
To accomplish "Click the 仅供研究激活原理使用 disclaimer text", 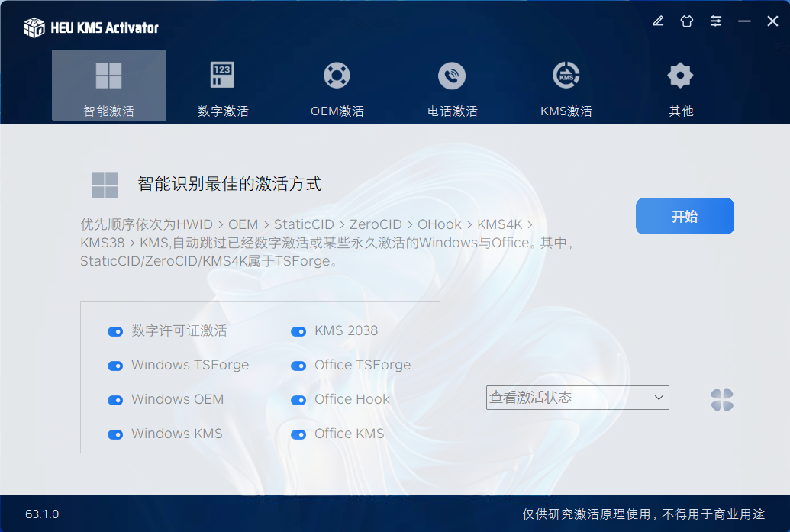I will point(643,514).
